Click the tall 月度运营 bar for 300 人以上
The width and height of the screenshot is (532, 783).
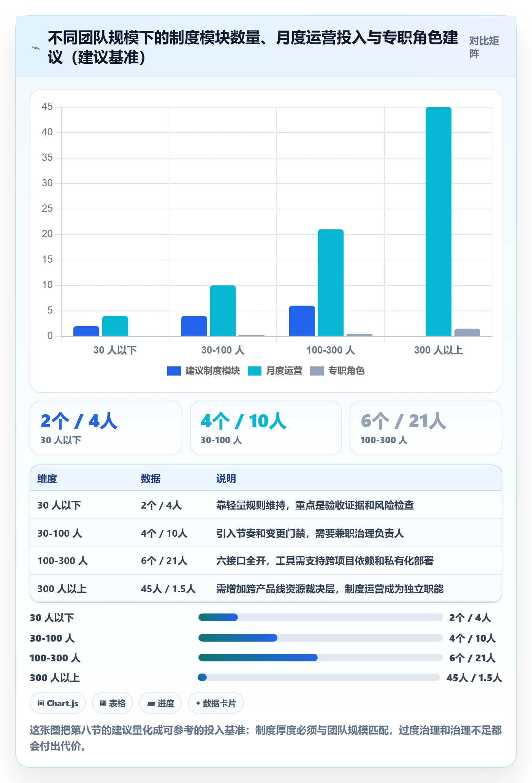coord(439,222)
